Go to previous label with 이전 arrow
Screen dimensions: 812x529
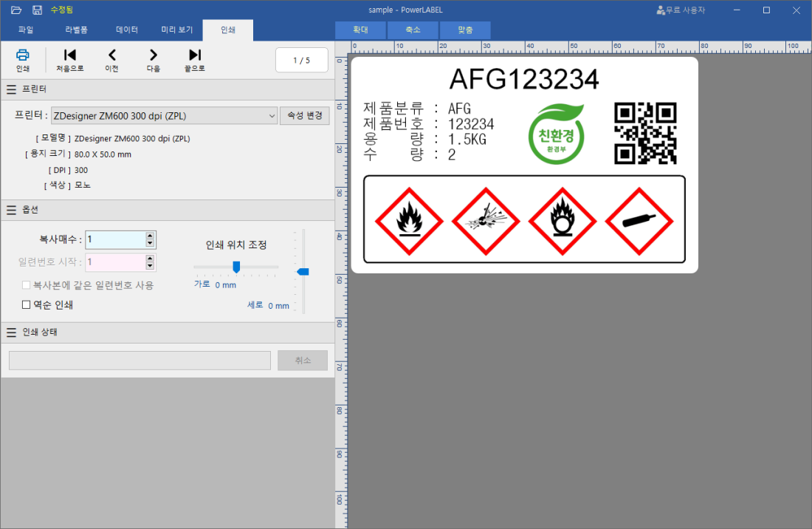[112, 55]
